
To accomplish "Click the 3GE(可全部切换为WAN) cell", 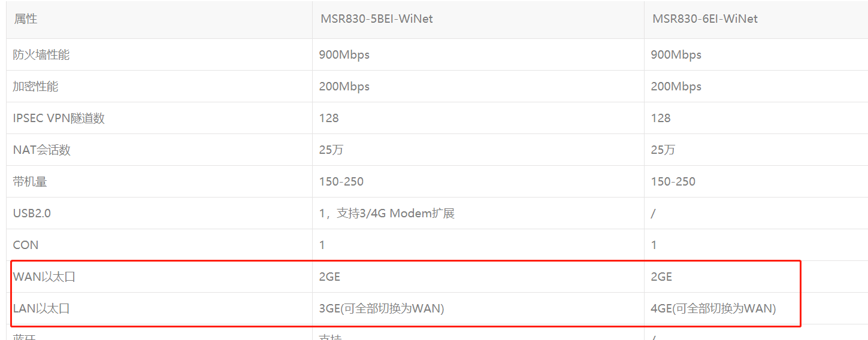I will coord(382,308).
